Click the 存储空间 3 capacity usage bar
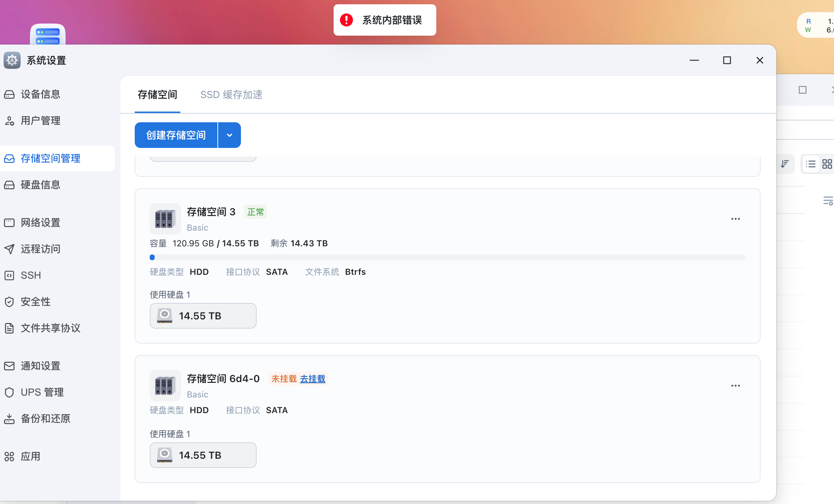This screenshot has width=834, height=504. [447, 257]
